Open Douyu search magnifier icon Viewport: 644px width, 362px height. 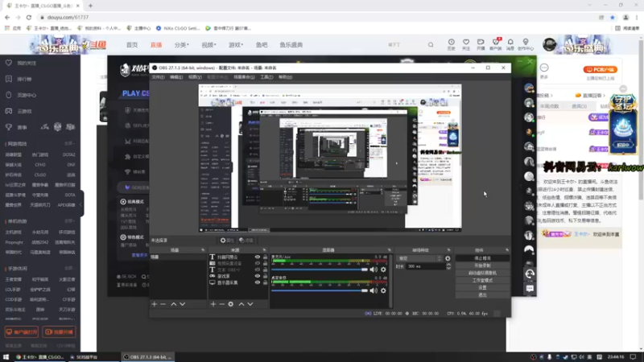(431, 45)
